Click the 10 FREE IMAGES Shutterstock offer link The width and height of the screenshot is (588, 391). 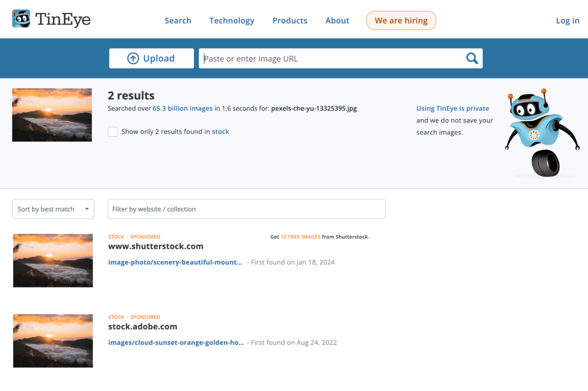300,236
